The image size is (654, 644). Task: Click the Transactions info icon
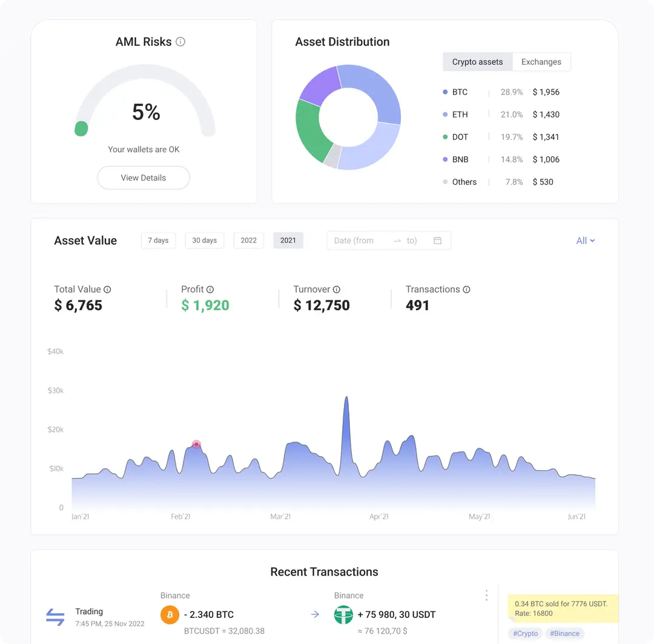pos(466,290)
